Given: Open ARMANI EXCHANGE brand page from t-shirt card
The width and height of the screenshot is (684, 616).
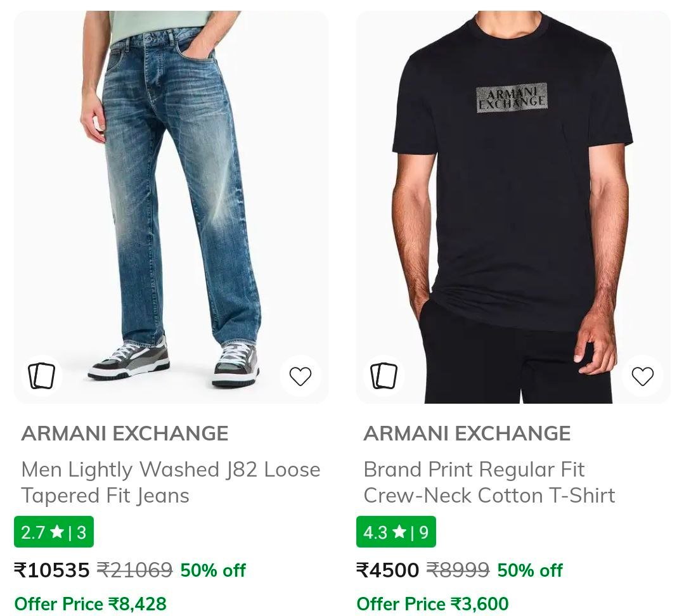Looking at the screenshot, I should point(467,433).
